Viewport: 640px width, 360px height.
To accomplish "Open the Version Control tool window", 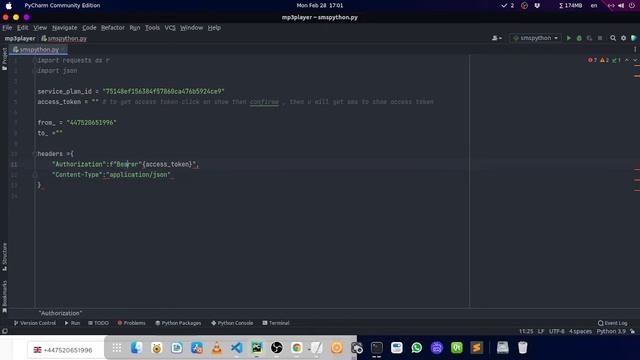I will click(35, 323).
